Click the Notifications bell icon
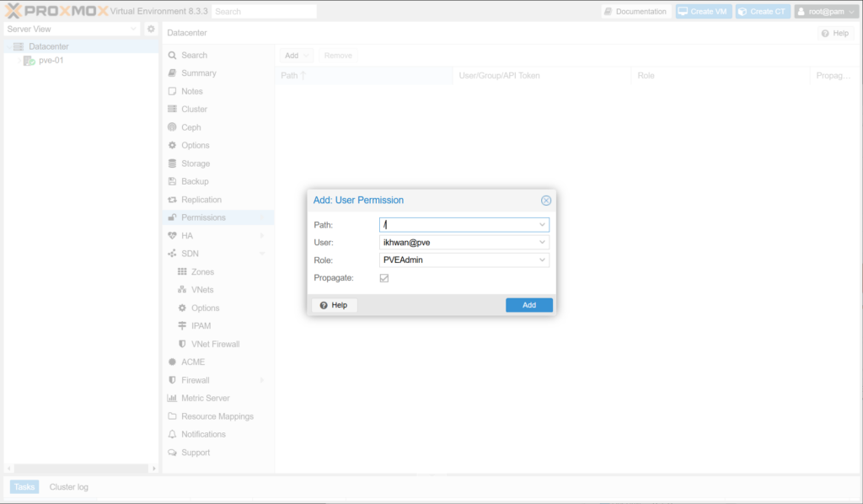Screen dimensions: 863x504 tap(172, 434)
